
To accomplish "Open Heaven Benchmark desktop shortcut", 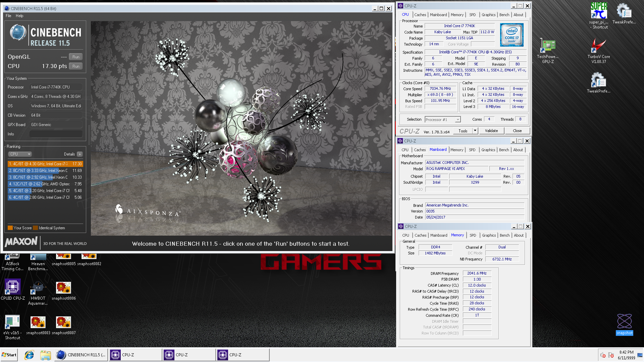I will click(38, 262).
